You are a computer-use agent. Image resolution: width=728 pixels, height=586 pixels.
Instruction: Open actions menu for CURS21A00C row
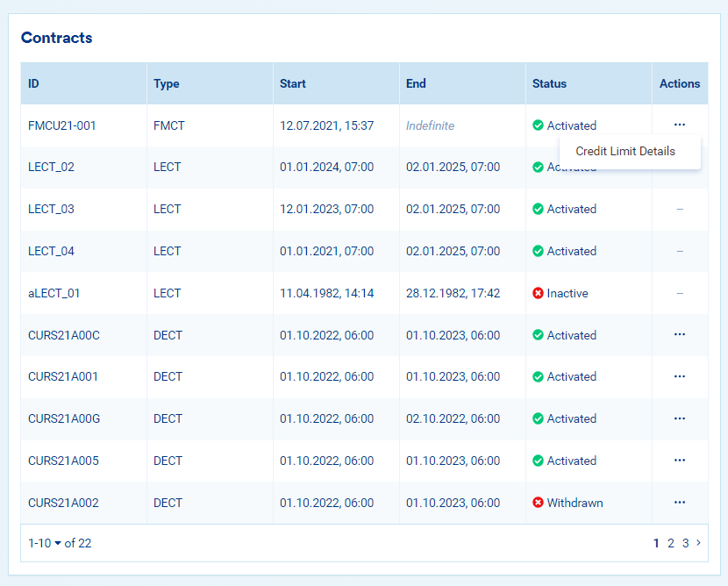pyautogui.click(x=680, y=335)
